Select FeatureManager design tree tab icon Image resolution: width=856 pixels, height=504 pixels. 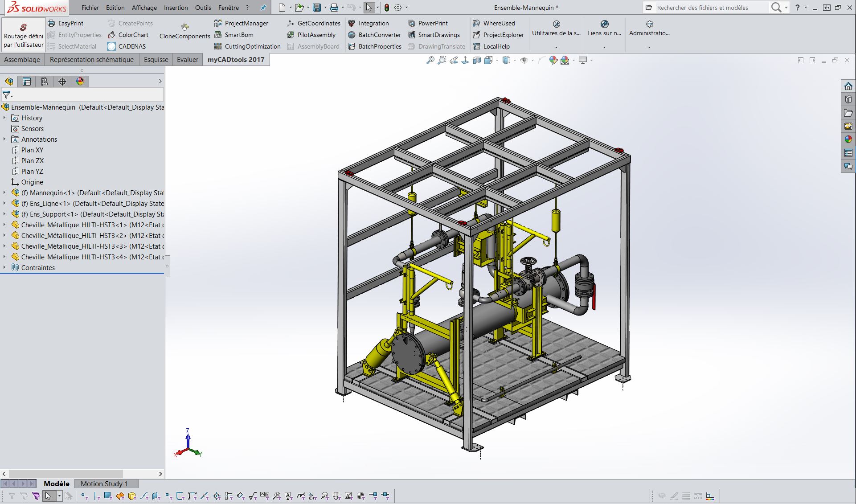pos(9,82)
